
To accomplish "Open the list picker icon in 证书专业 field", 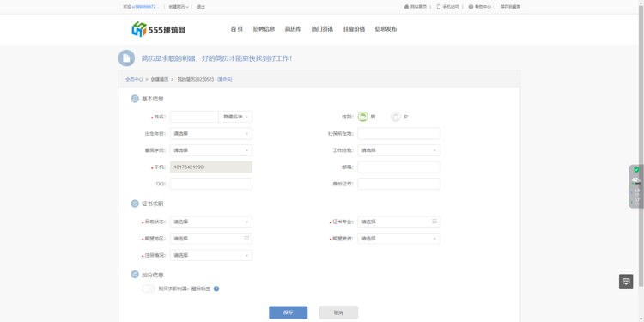I will [x=434, y=222].
